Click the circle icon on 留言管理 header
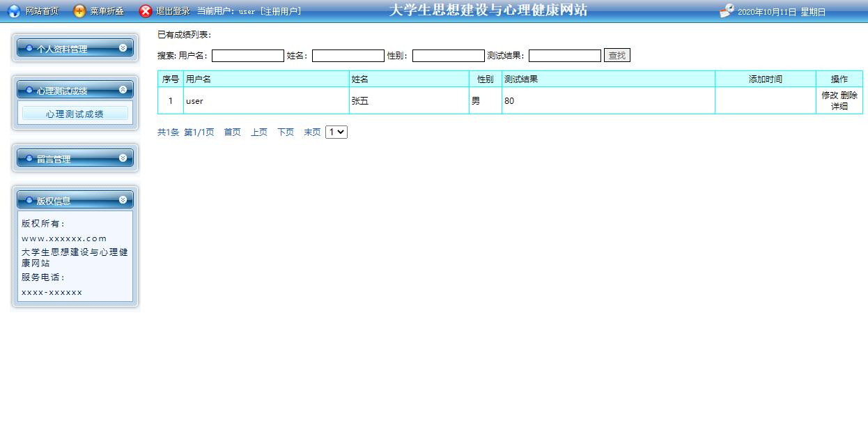This screenshot has width=868, height=435. coord(29,158)
